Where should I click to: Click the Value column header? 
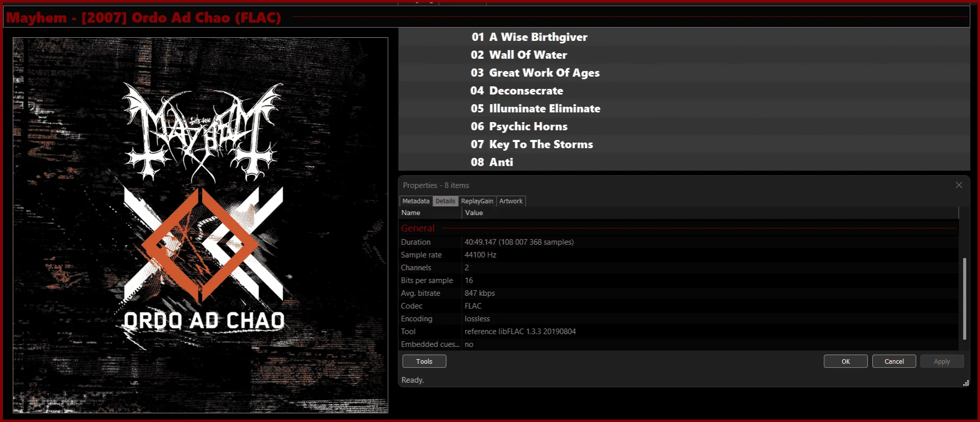tap(710, 213)
